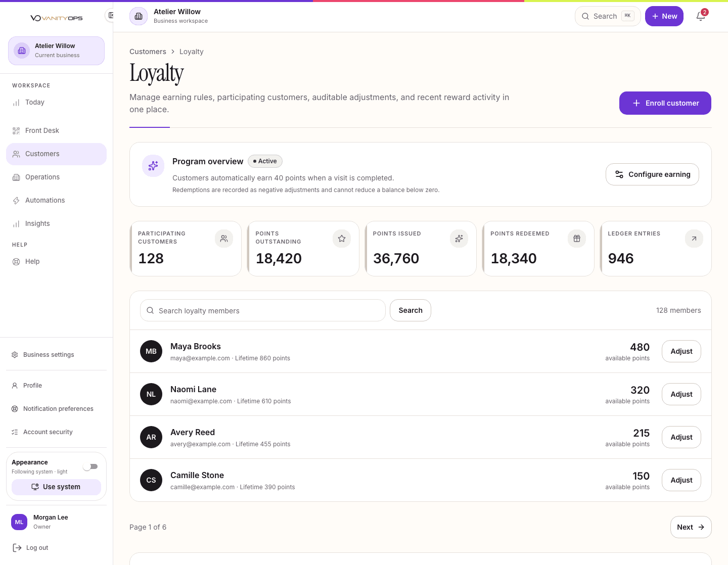
Task: Click the Log out arrow icon
Action: pyautogui.click(x=17, y=548)
